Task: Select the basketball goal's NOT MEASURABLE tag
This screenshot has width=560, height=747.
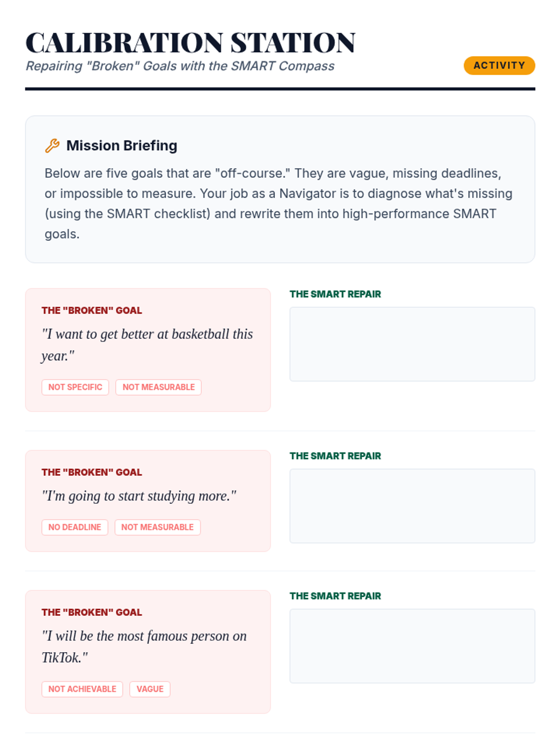Action: [x=159, y=387]
